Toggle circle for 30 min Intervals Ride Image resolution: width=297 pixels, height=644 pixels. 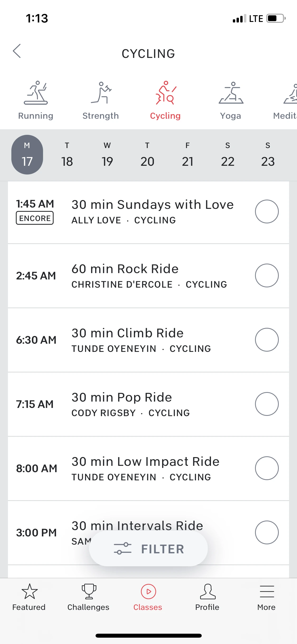click(267, 532)
